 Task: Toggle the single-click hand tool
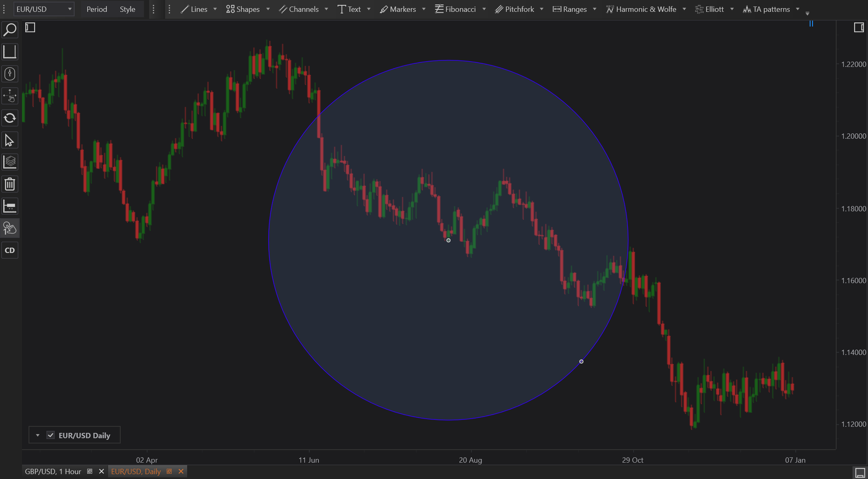click(x=10, y=228)
